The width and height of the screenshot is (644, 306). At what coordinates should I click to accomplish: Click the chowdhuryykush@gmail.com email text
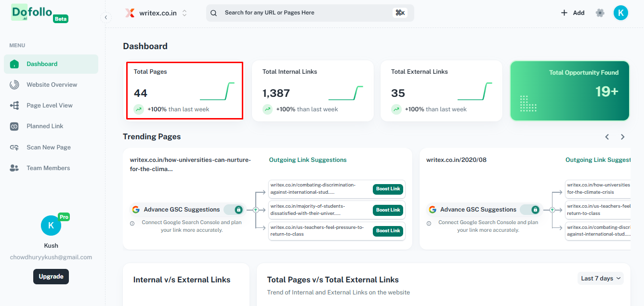click(51, 257)
